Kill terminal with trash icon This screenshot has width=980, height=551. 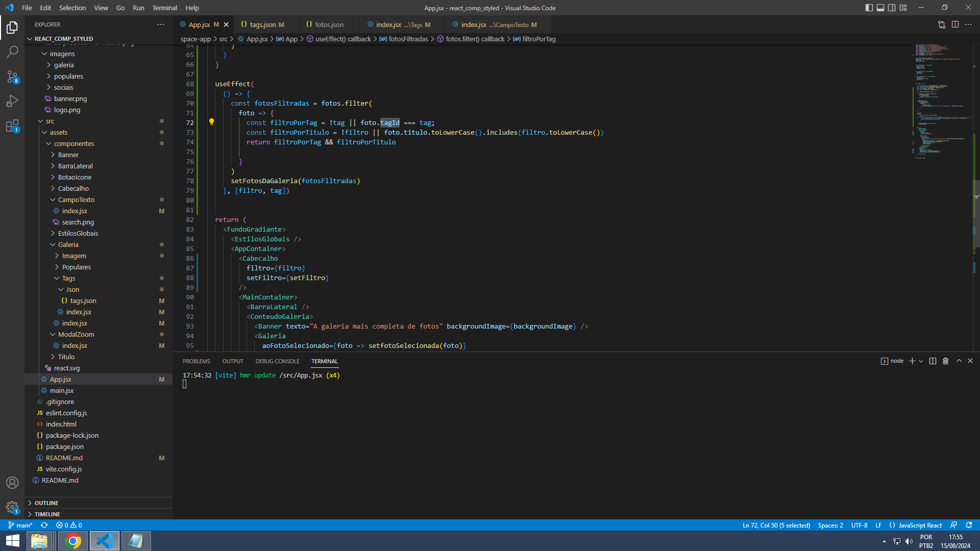[x=945, y=361]
